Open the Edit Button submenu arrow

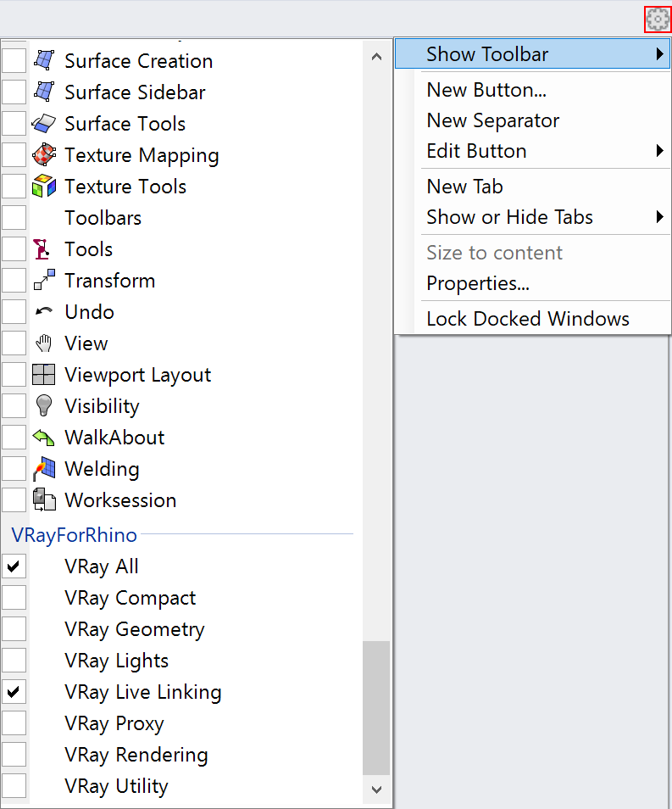659,151
